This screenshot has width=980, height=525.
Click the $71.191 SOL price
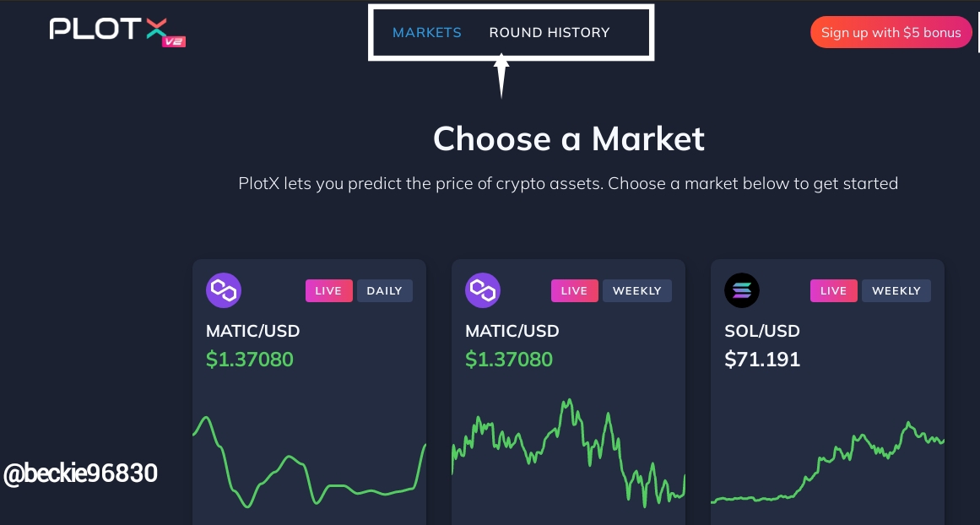(762, 360)
